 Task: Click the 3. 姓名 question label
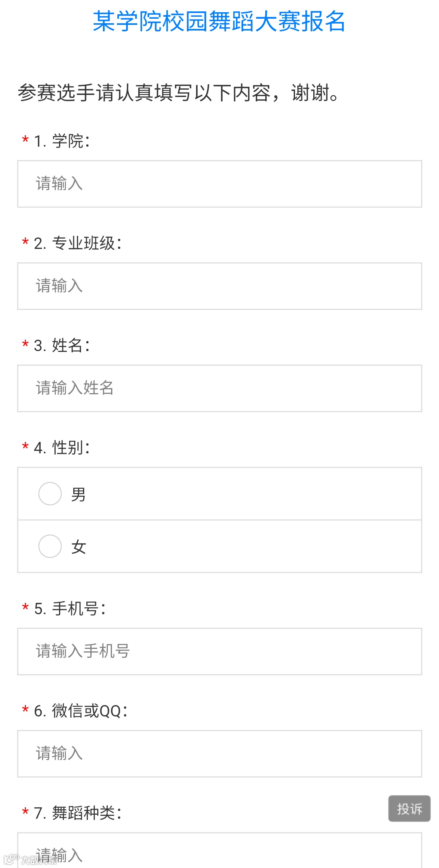62,345
